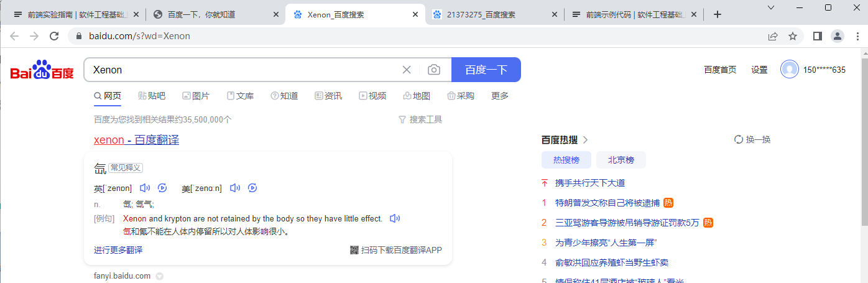Image resolution: width=868 pixels, height=283 pixels.
Task: Open Chrome profile icon
Action: [x=838, y=36]
